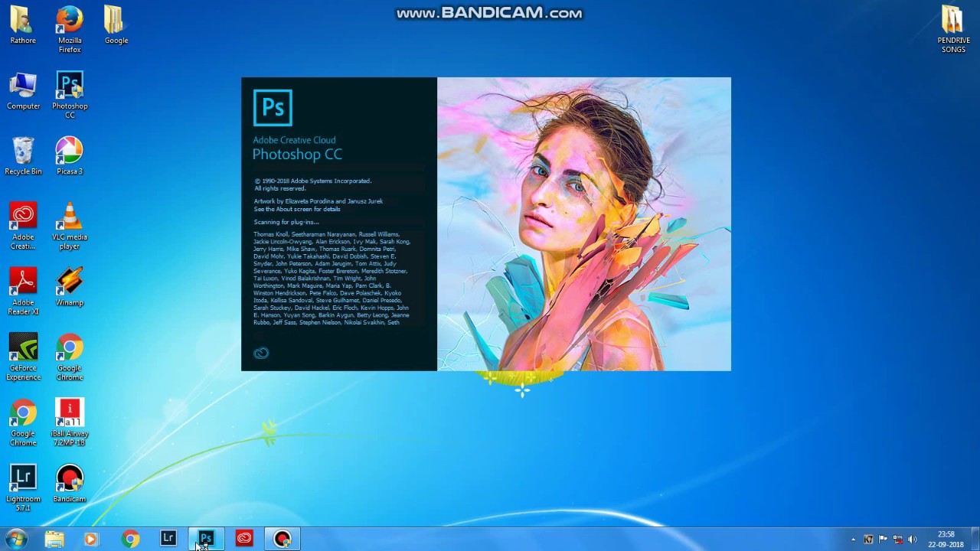Open the taskbar clock showing 23:58

[946, 540]
